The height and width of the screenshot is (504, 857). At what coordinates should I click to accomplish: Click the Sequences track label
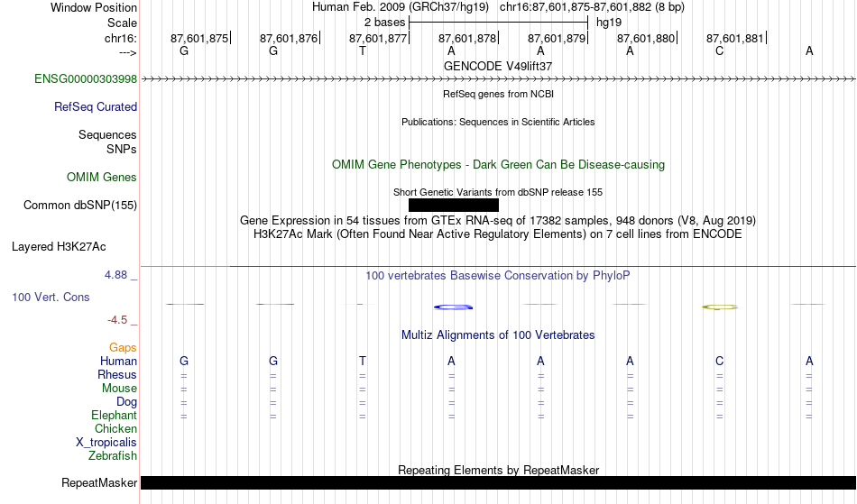pyautogui.click(x=107, y=135)
